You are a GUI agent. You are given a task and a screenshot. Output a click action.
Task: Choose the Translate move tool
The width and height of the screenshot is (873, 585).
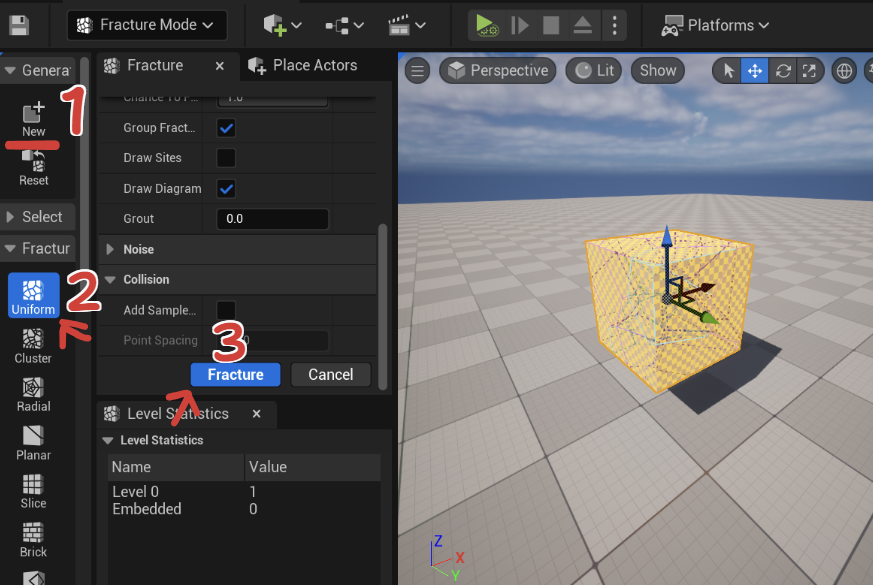754,71
